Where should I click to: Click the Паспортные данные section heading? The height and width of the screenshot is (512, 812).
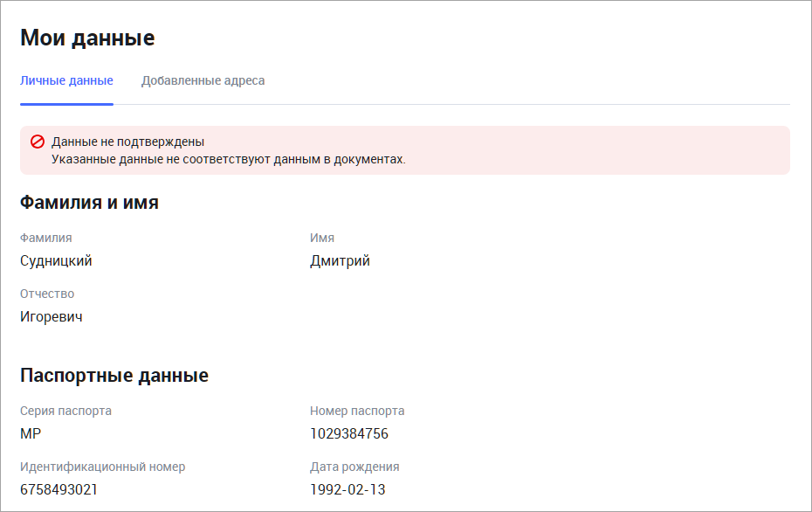[x=114, y=376]
